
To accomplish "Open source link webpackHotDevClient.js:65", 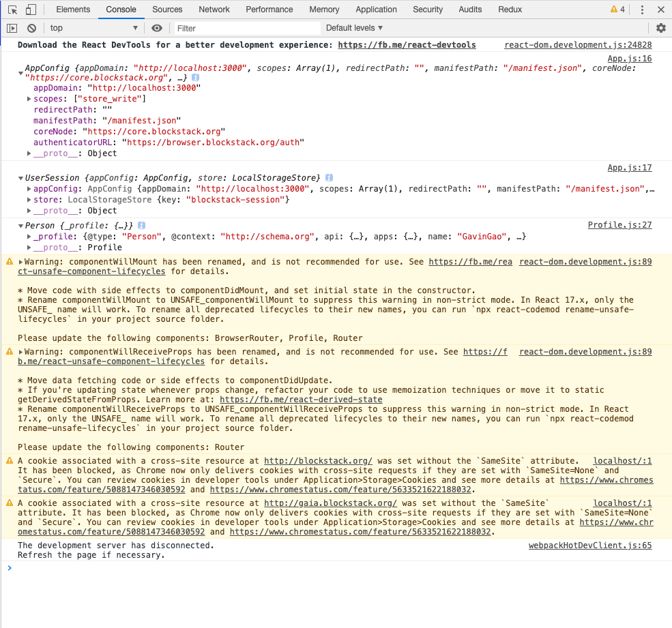I will tap(590, 545).
